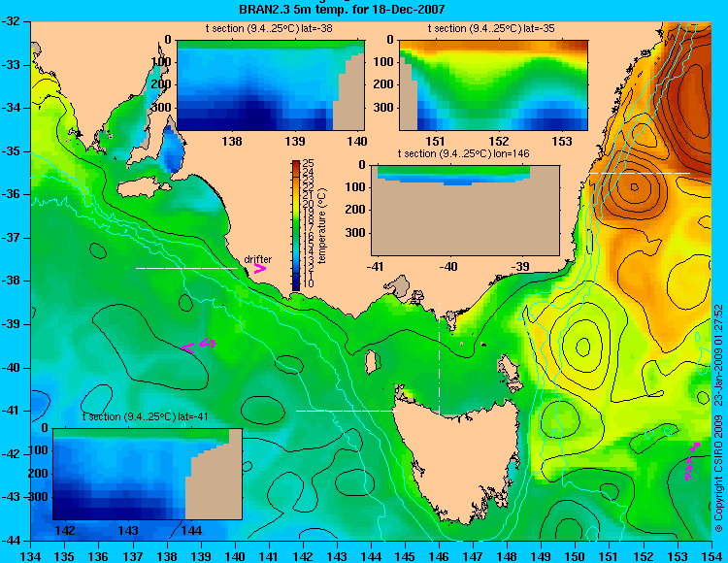Image resolution: width=728 pixels, height=563 pixels.
Task: Click the inset heading ending lon=146
Action: tap(463, 153)
